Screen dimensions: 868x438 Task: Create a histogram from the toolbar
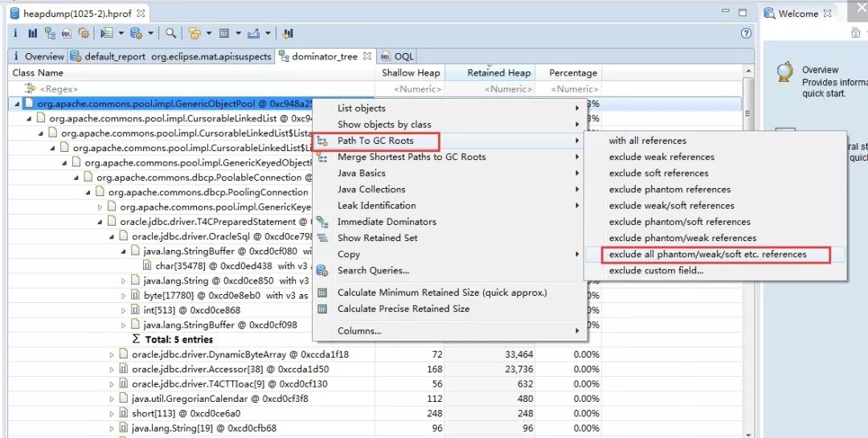[33, 33]
